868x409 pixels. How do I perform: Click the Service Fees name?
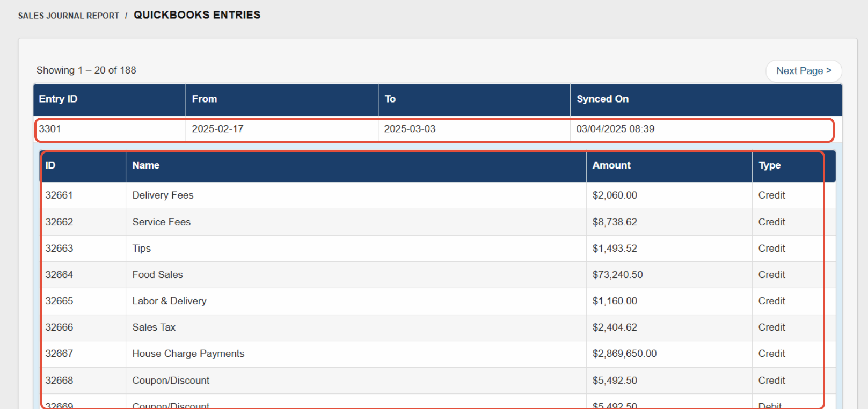pyautogui.click(x=162, y=222)
